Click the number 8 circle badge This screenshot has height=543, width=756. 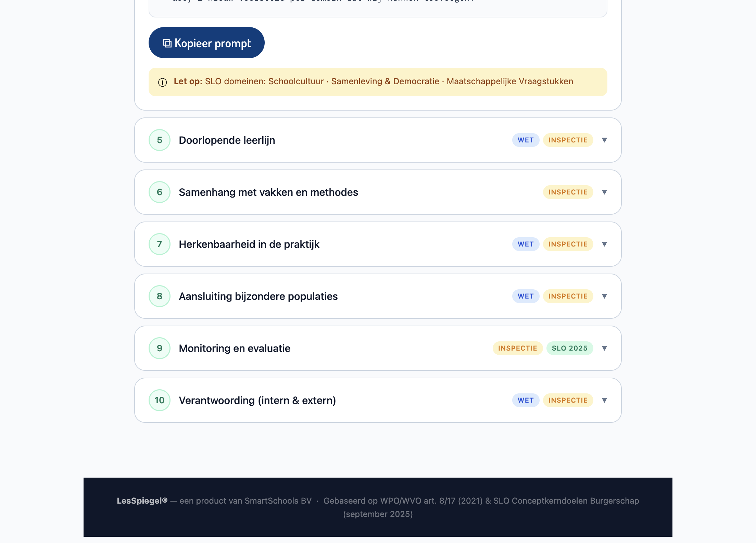click(160, 296)
